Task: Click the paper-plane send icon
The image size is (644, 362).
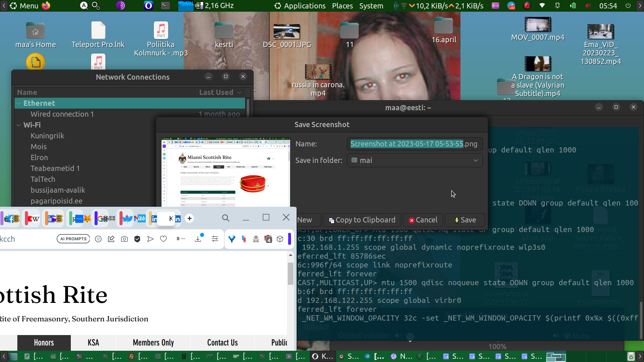Action: (150, 239)
